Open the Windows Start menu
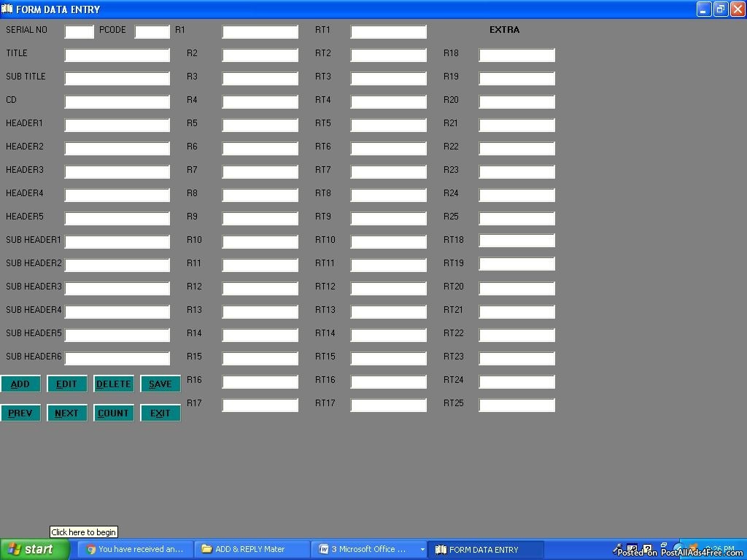 [x=35, y=550]
